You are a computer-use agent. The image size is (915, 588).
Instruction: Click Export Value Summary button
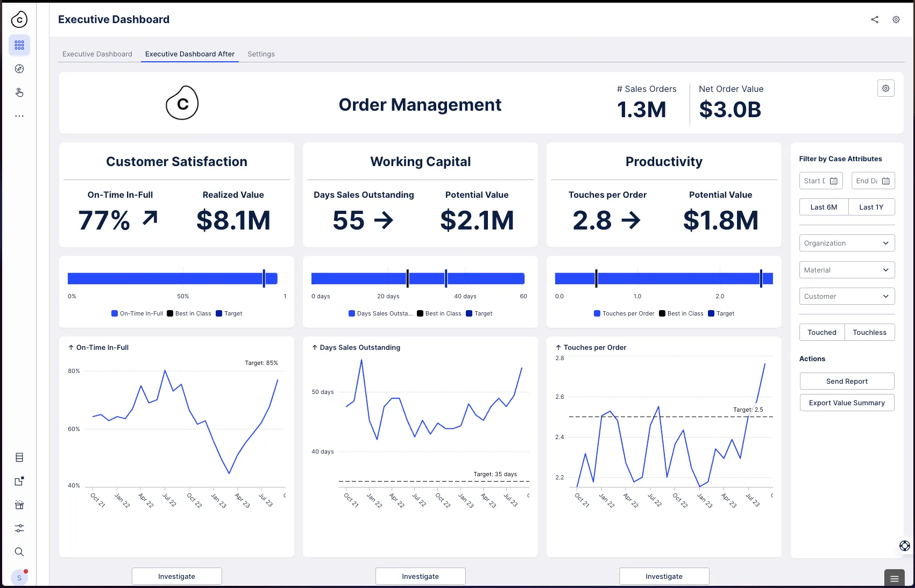point(847,403)
